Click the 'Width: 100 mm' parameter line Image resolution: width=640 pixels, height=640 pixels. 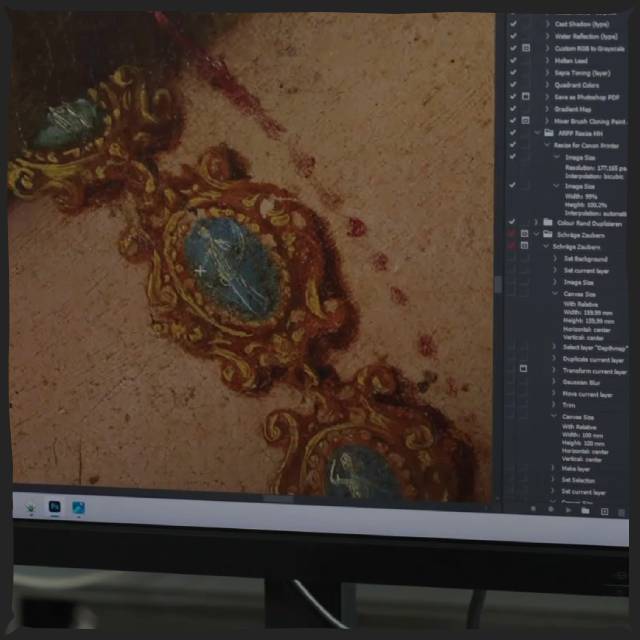click(582, 435)
